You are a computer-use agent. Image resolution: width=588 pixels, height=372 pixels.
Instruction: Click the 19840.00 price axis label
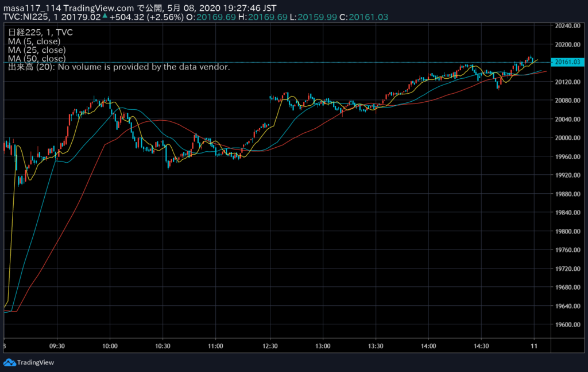[567, 213]
